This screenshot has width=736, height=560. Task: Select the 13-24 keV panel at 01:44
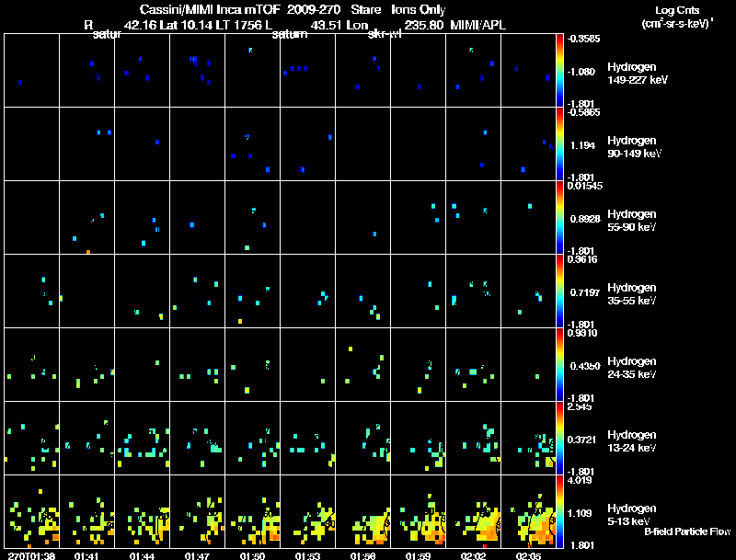143,438
